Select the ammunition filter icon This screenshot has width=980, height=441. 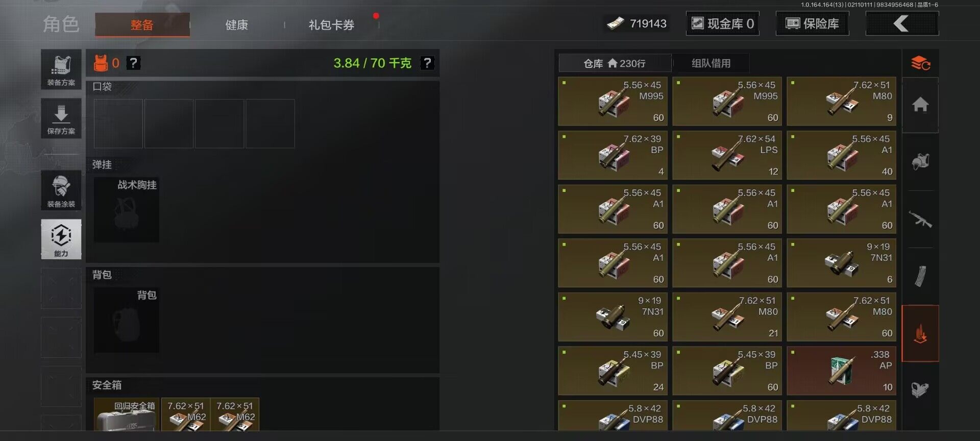920,334
